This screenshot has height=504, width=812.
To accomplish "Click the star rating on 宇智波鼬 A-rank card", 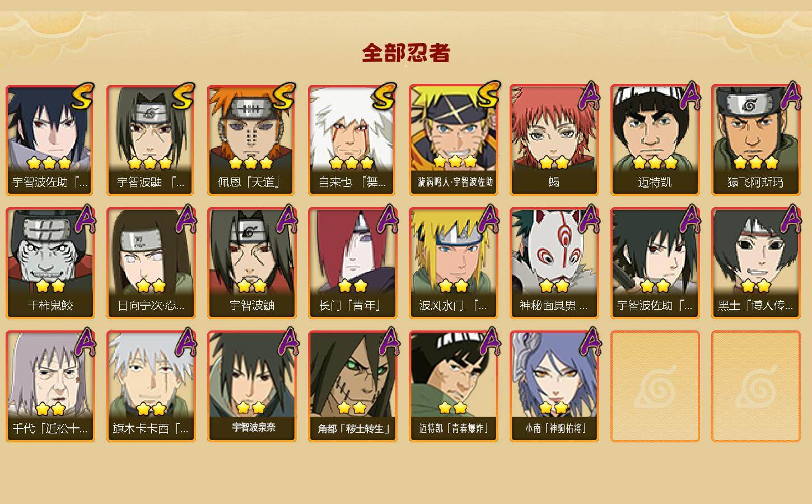I will click(x=251, y=286).
